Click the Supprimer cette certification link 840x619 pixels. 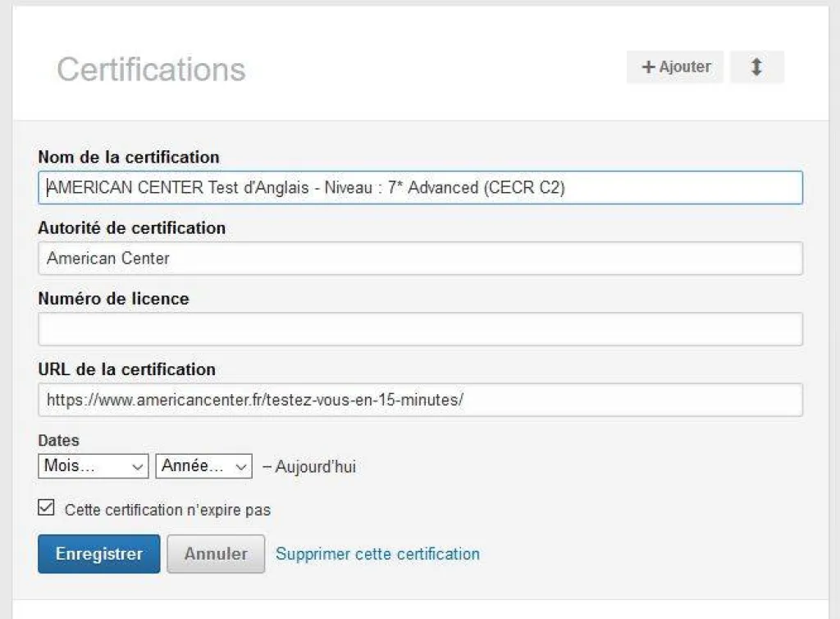tap(377, 554)
